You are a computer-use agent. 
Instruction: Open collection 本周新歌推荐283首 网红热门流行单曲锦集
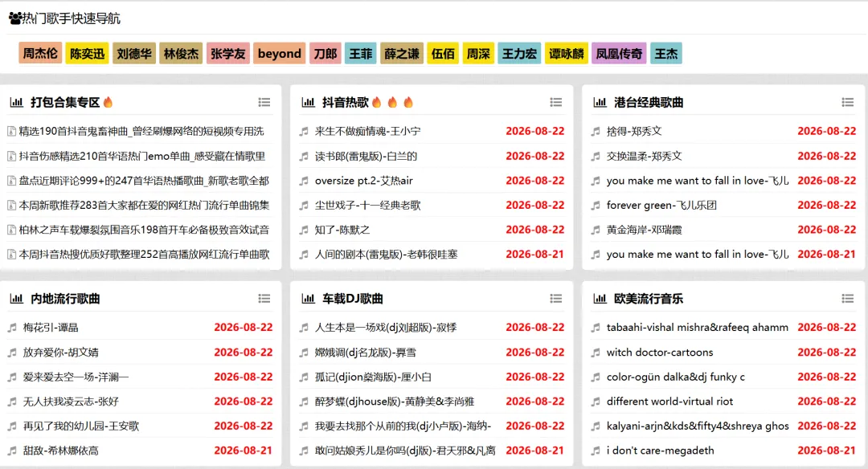click(144, 206)
